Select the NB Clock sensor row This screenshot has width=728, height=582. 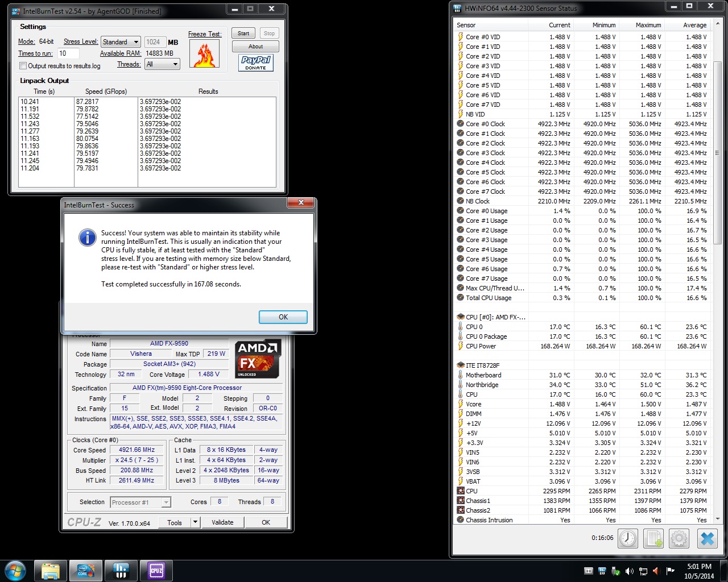point(582,201)
